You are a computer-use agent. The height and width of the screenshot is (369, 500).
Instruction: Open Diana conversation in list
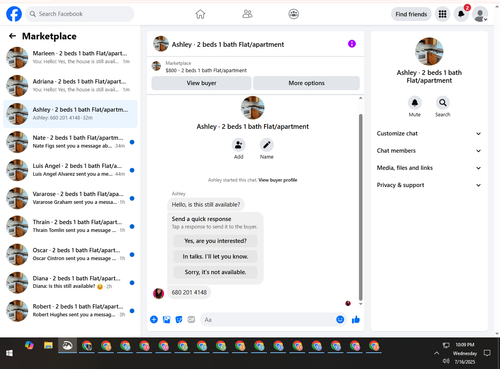click(70, 283)
